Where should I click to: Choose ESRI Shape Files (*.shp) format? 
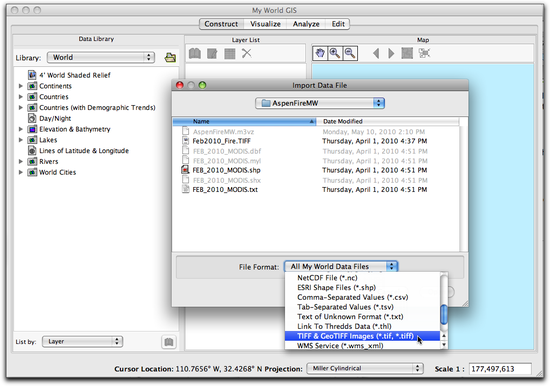coord(362,287)
